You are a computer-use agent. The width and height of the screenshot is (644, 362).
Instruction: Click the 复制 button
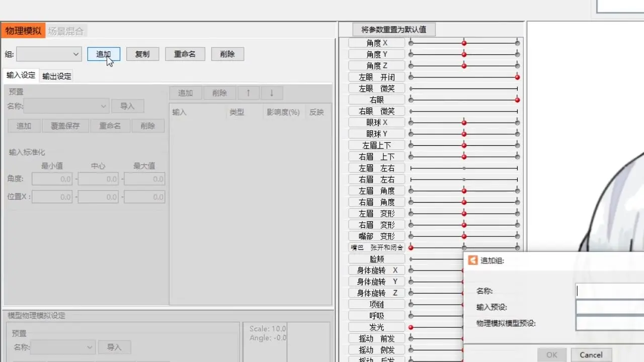tap(142, 54)
